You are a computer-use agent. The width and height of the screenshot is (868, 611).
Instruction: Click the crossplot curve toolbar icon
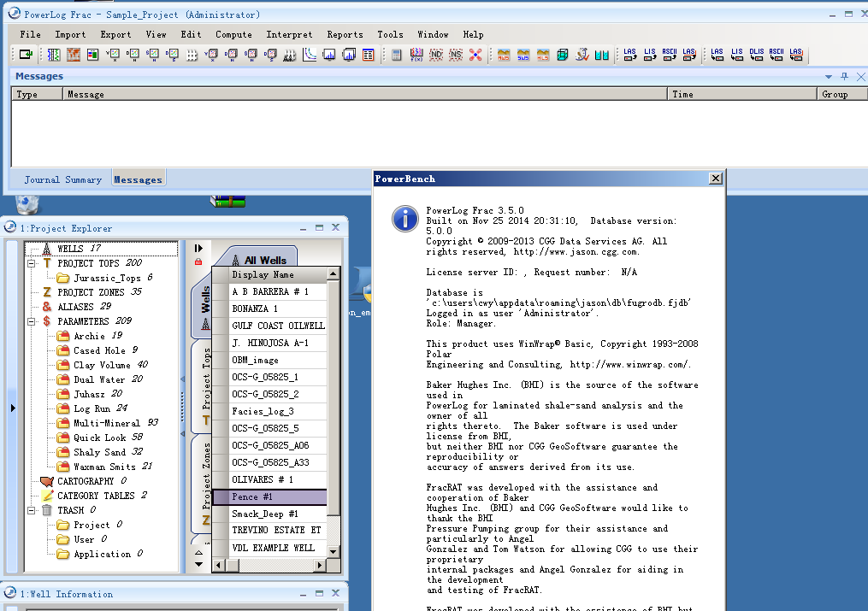point(310,54)
